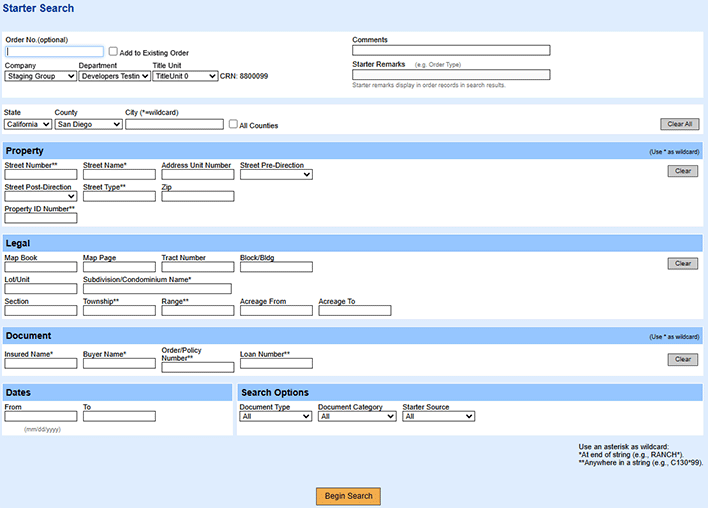Click the Starter Remarks input field
This screenshot has width=708, height=508.
(451, 75)
